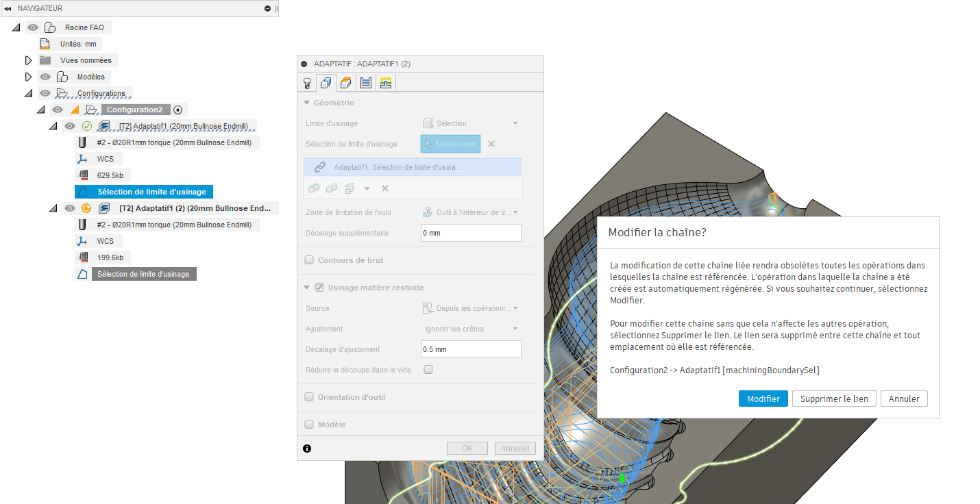Image resolution: width=980 pixels, height=504 pixels.
Task: Click the Modifier button in dialog
Action: click(x=763, y=399)
